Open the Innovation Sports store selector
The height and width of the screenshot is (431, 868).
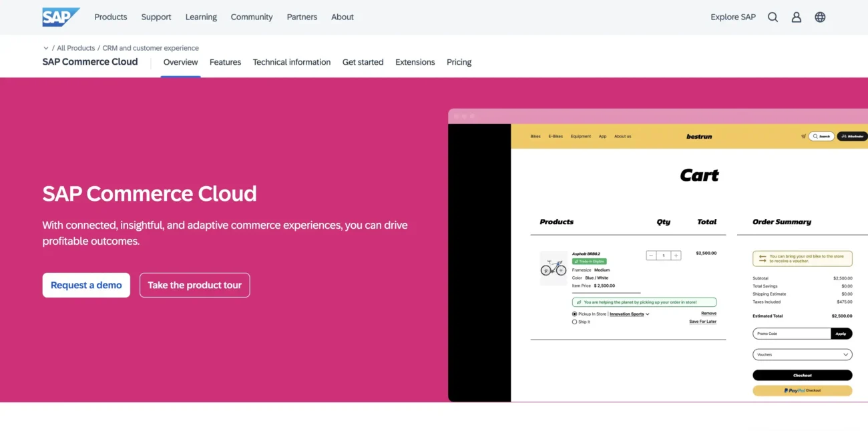tap(628, 314)
